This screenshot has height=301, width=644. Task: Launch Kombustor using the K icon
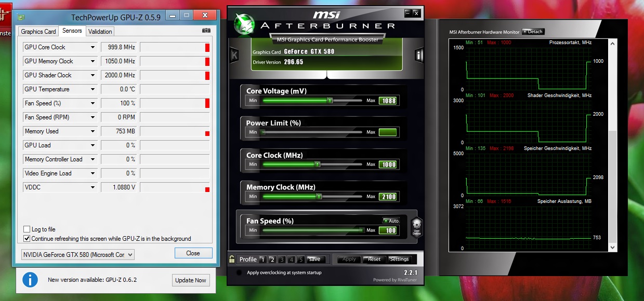pyautogui.click(x=234, y=55)
